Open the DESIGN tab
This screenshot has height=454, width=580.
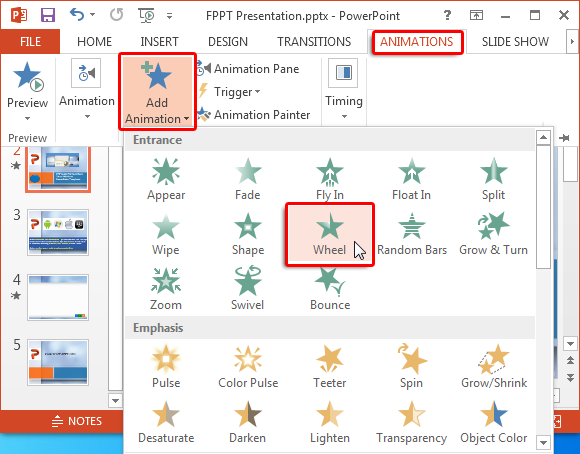point(228,41)
